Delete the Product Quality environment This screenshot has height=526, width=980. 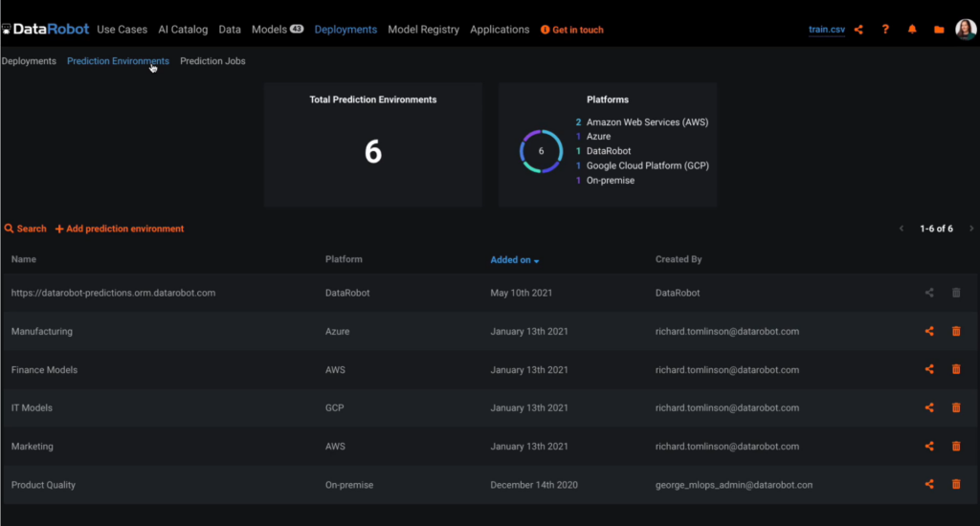955,484
